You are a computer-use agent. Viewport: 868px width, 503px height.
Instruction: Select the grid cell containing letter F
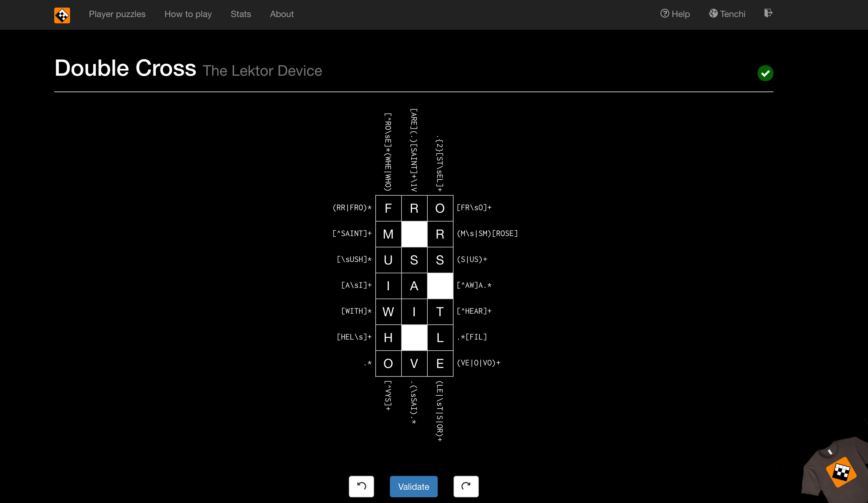click(389, 209)
